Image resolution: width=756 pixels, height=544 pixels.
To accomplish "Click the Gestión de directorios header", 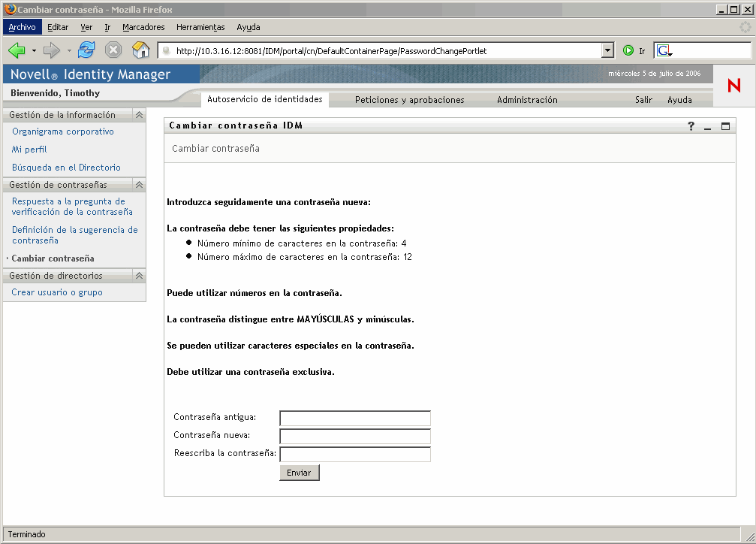I will coord(56,276).
